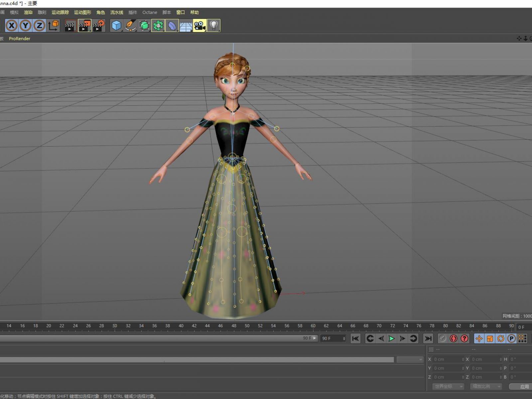532x399 pixels.
Task: Toggle Position keyframe recording
Action: point(479,338)
